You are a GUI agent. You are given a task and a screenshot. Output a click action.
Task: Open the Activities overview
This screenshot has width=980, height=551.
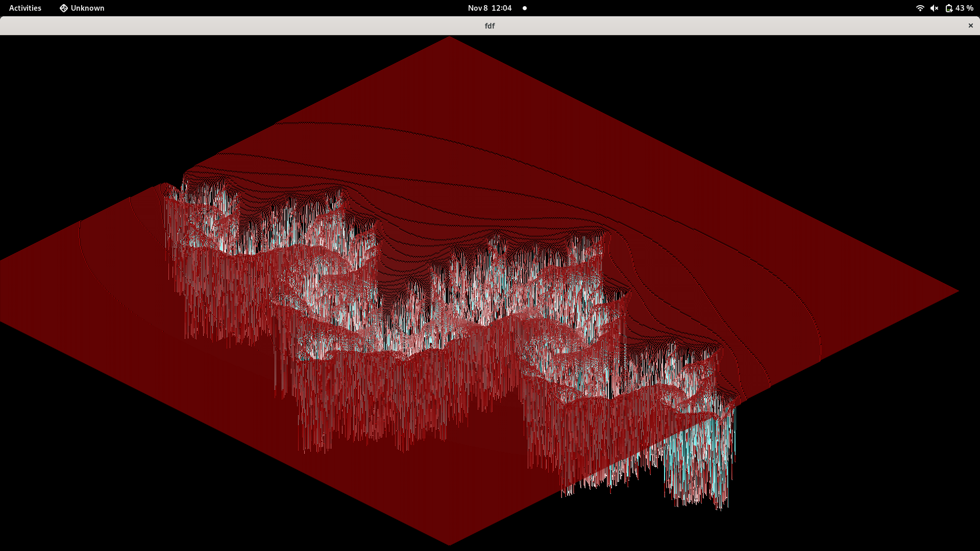(24, 8)
